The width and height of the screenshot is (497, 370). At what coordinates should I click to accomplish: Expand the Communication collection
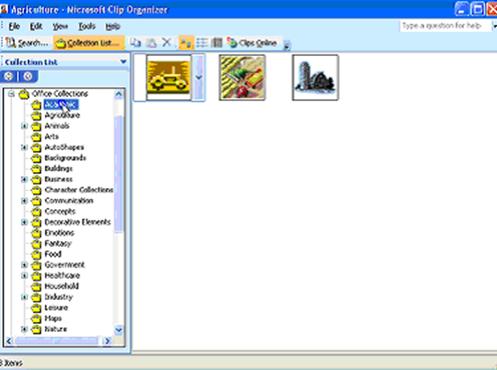tap(24, 200)
